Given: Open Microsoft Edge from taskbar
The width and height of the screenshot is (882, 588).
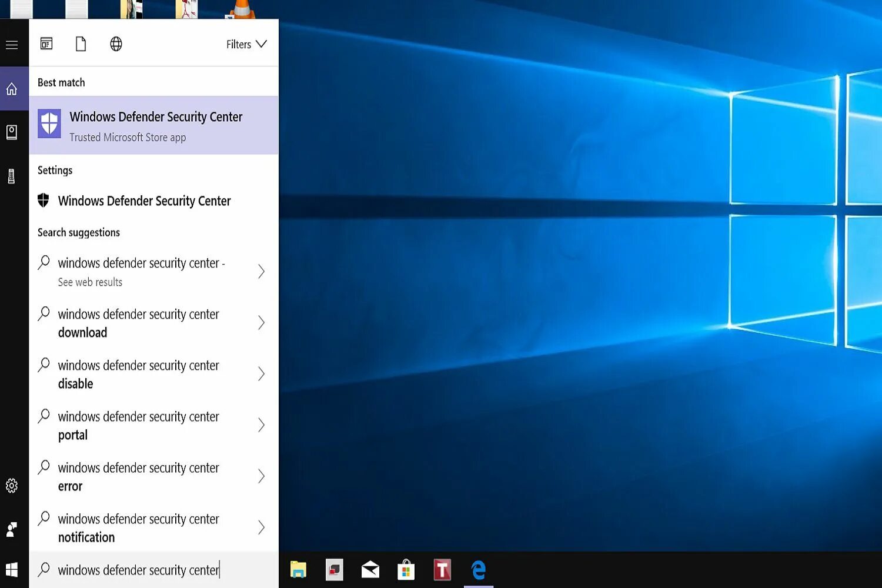Looking at the screenshot, I should coord(479,570).
